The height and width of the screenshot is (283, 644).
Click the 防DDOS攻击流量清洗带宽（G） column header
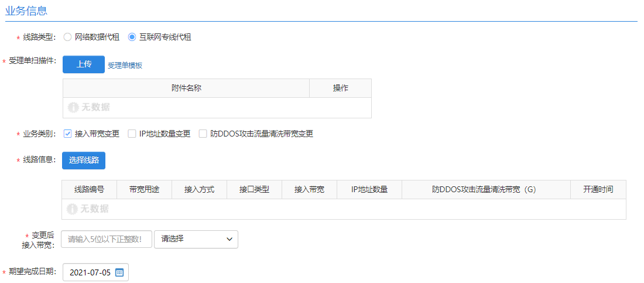click(x=487, y=190)
